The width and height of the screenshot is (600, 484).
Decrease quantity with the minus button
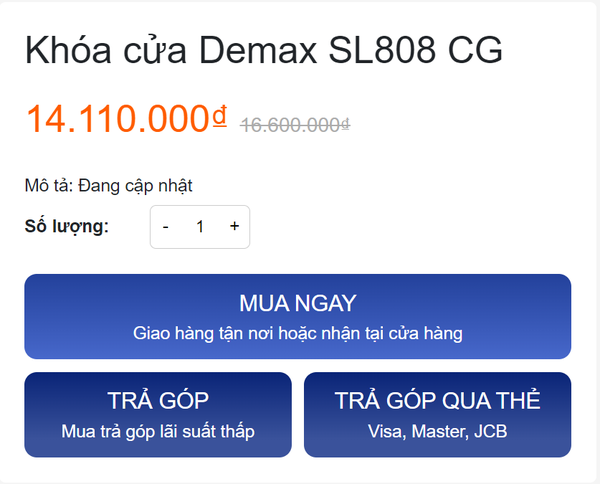[x=165, y=227]
